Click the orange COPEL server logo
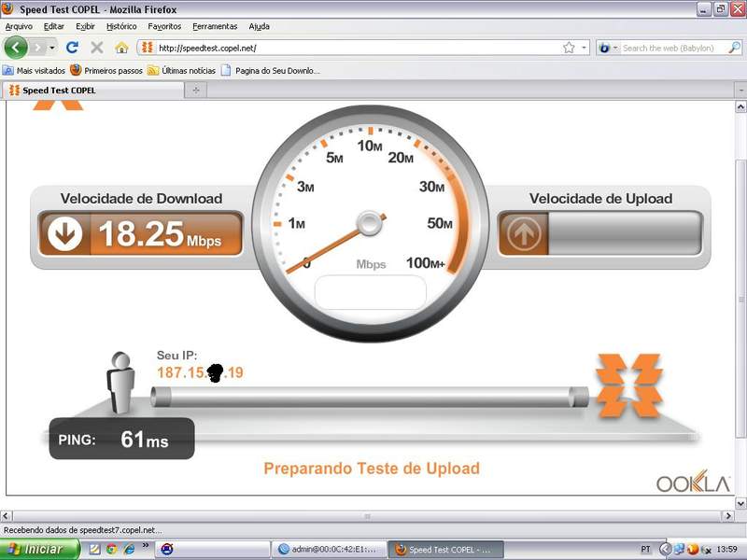Viewport: 747px width, 560px height. pyautogui.click(x=628, y=385)
